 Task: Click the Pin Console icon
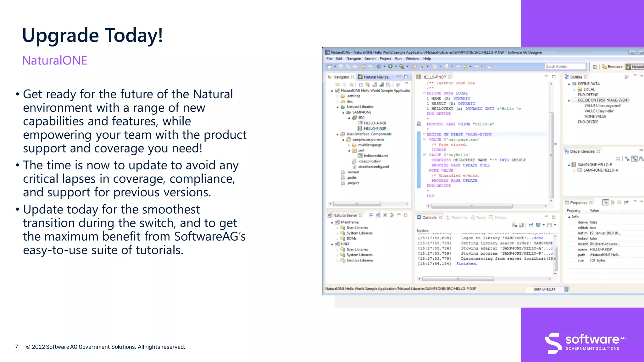[x=531, y=225]
